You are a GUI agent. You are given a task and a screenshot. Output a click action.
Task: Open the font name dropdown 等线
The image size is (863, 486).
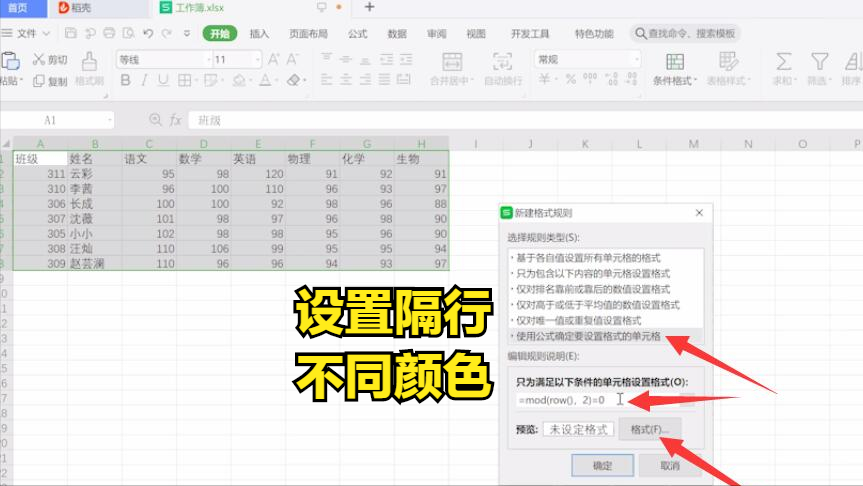click(x=164, y=59)
